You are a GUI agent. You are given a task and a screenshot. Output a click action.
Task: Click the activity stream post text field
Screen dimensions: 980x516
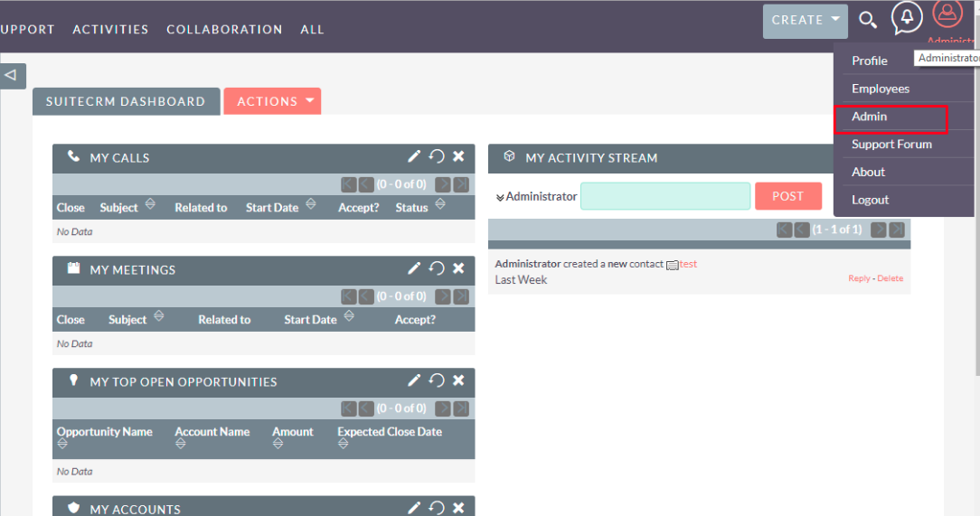tap(665, 196)
